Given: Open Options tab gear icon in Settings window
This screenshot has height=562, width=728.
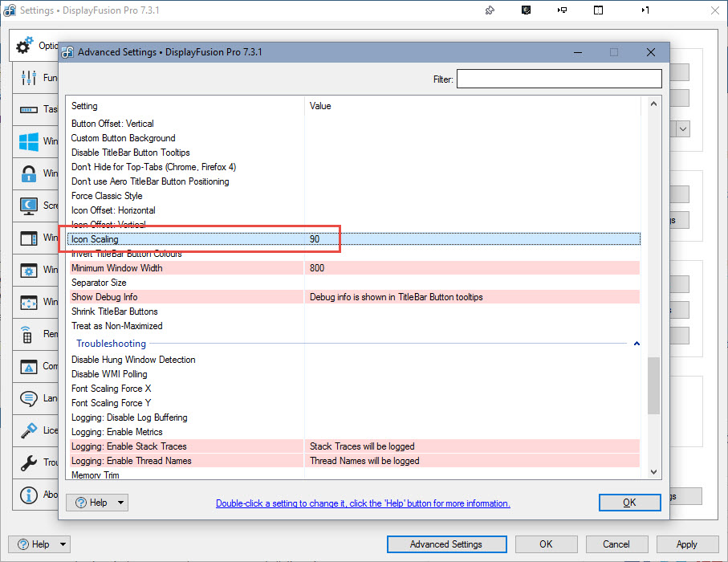Looking at the screenshot, I should [25, 45].
